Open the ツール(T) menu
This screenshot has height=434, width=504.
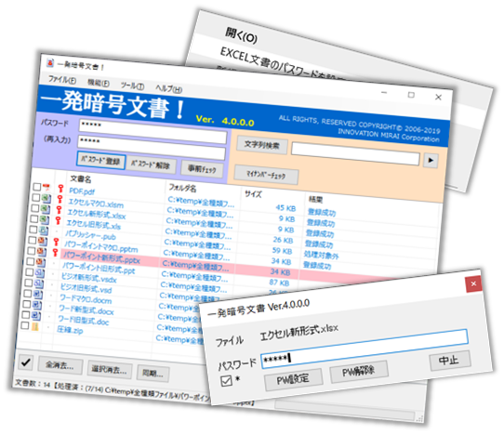(x=132, y=85)
